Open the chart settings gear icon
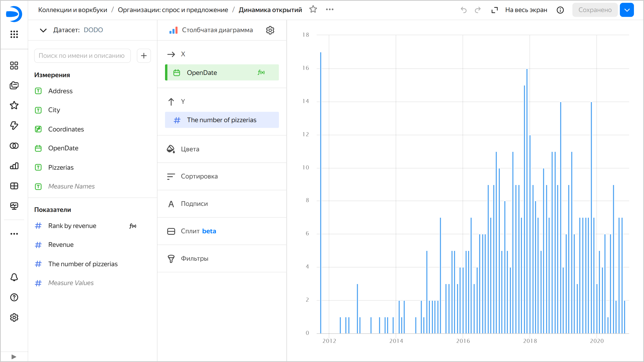 pos(270,30)
